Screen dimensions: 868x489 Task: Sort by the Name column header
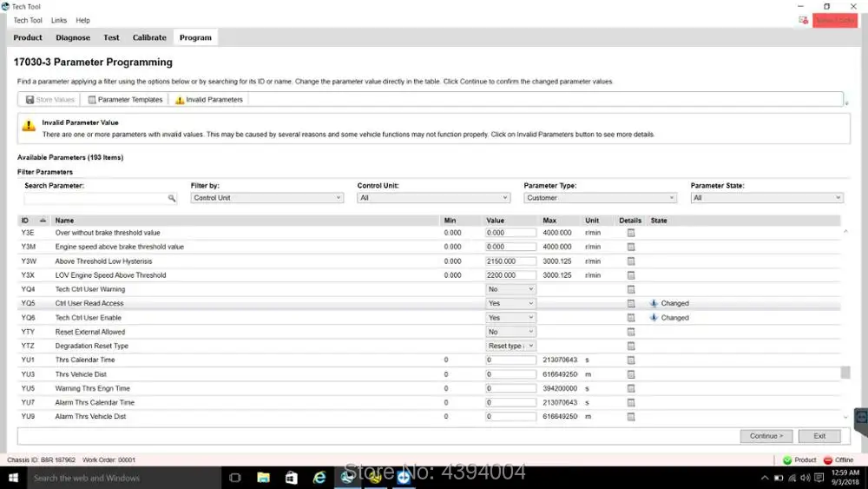pos(246,221)
